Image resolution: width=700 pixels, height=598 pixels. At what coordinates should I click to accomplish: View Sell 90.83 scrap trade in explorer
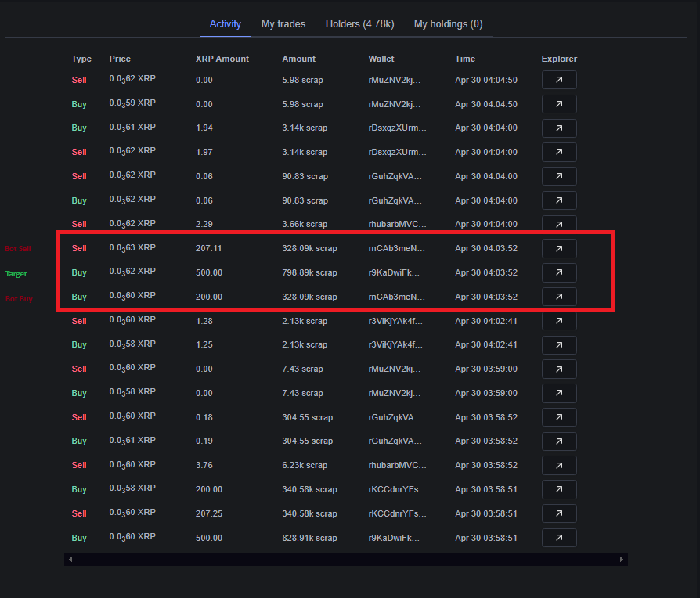coord(559,176)
